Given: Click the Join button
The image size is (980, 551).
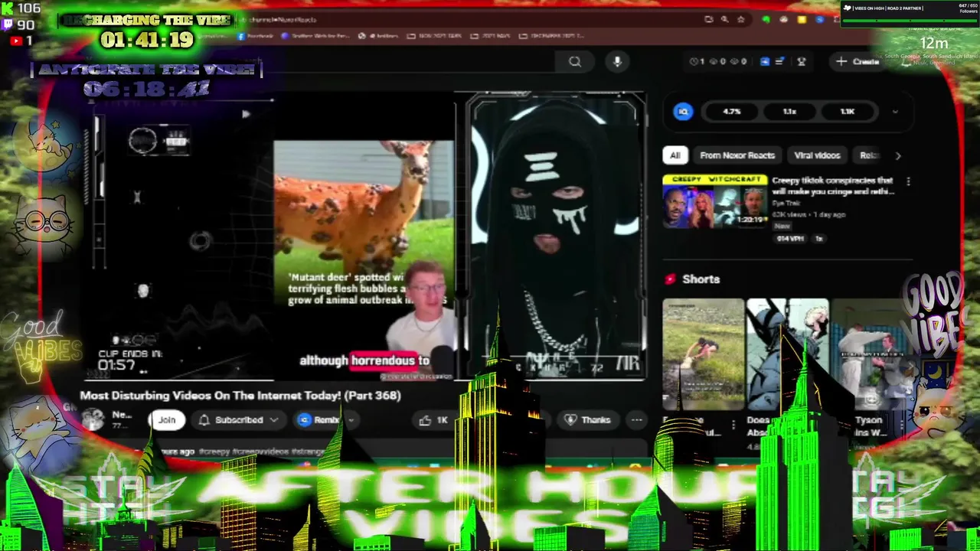Looking at the screenshot, I should coord(167,420).
